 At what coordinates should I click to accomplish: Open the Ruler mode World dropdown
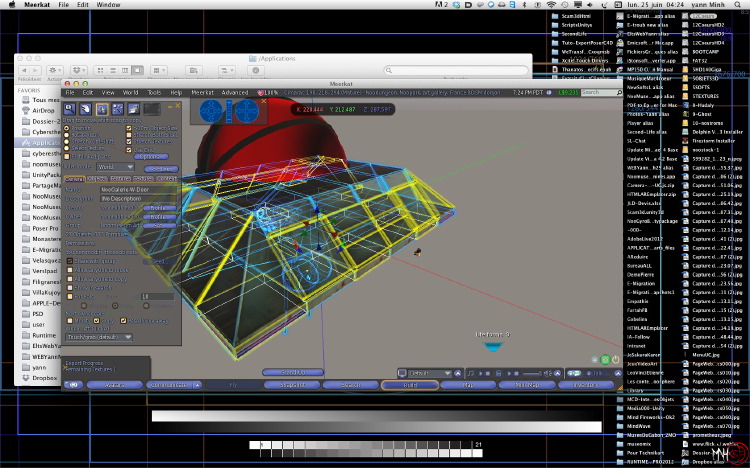click(115, 167)
